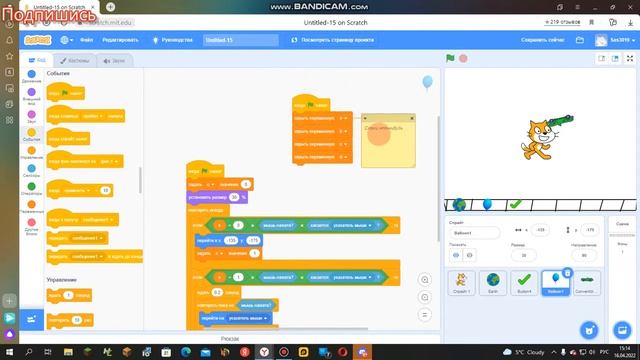Open the Windows Start menu
640x360 pixels.
pyautogui.click(x=9, y=352)
